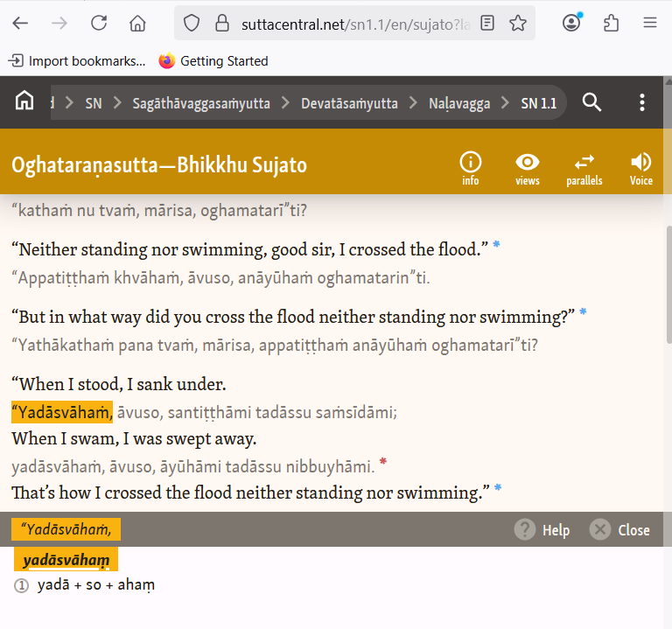Viewport: 672px width, 629px height.
Task: Open the search magnifier in the site header
Action: [591, 102]
